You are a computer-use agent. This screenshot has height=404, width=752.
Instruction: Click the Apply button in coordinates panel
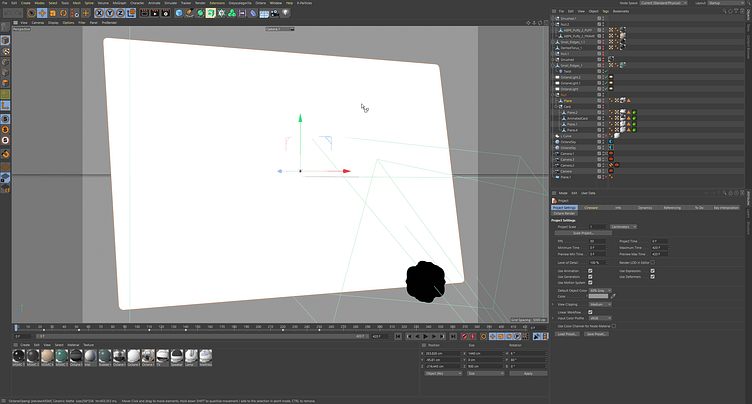pos(528,373)
